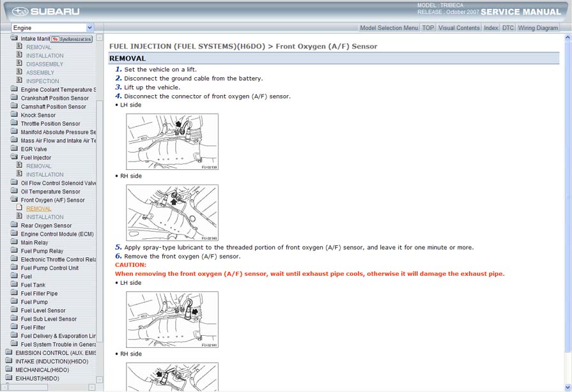Viewport: 572px width, 392px height.
Task: Click the sidebar horizontal scrollbar thumb
Action: [x=27, y=387]
